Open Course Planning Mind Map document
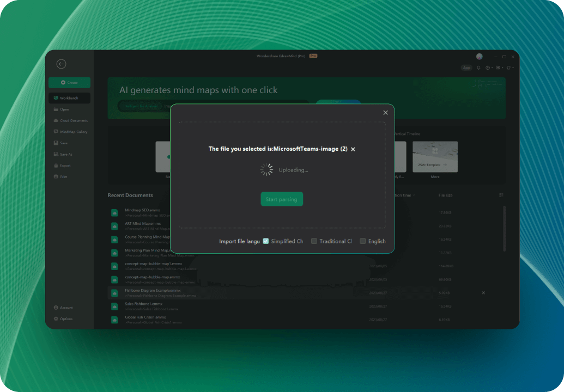 coord(148,237)
